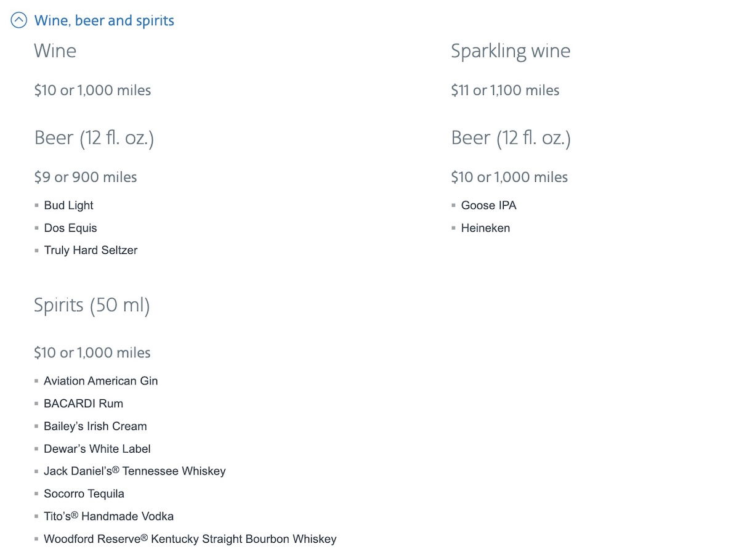Click Jack Daniel's Tennessee Whiskey item

pos(135,471)
